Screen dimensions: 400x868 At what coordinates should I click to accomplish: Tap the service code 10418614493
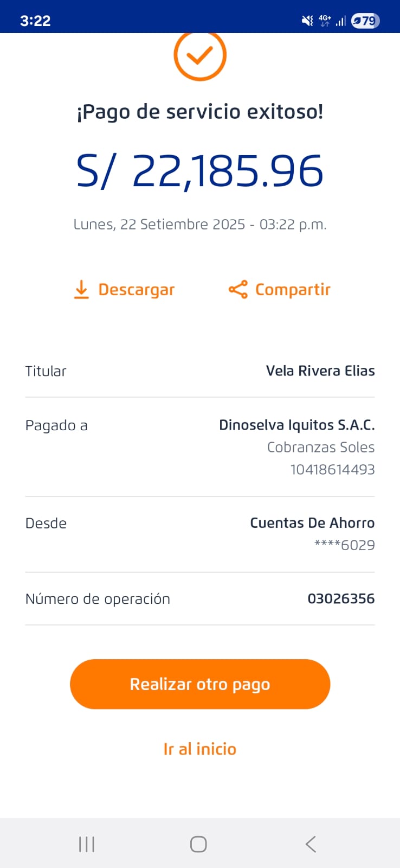(332, 470)
